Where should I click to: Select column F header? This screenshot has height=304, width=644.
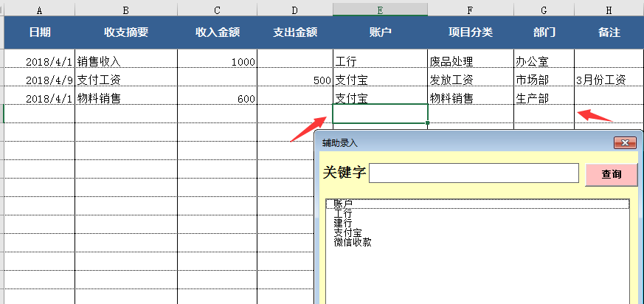coord(471,10)
